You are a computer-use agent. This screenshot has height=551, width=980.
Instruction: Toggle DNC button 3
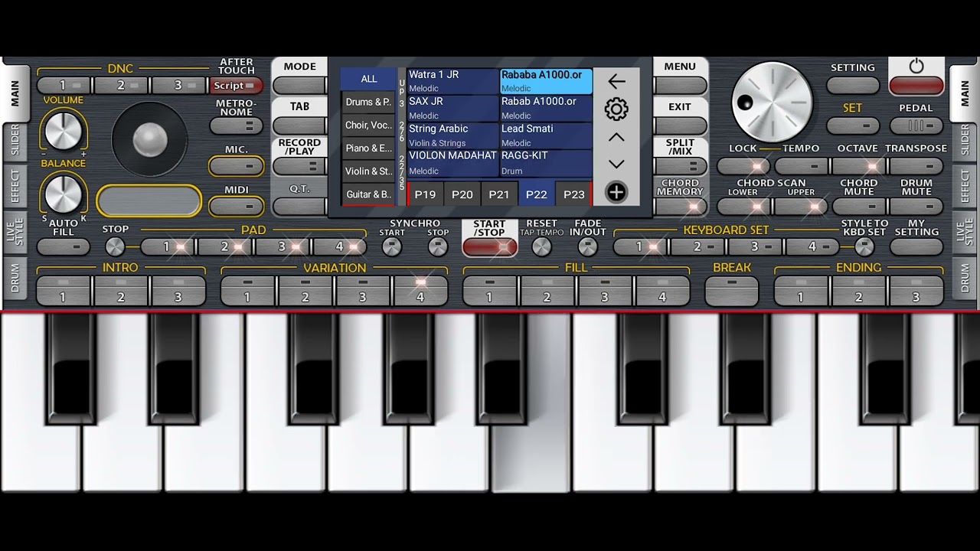click(179, 86)
